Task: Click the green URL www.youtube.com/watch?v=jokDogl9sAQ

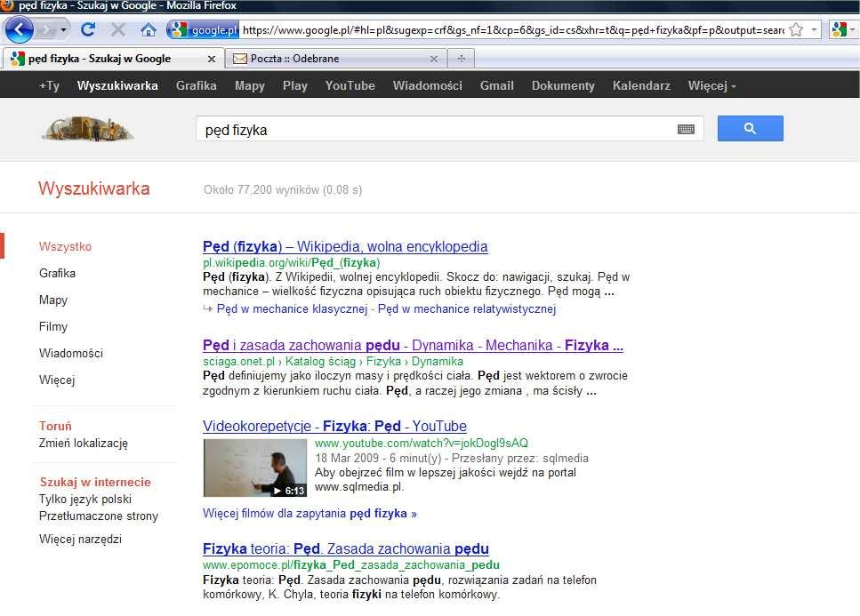Action: tap(422, 443)
